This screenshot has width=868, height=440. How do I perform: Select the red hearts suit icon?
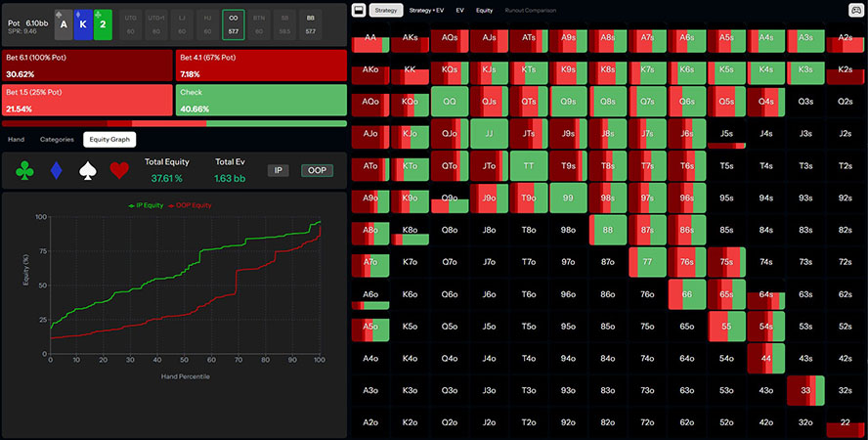[119, 171]
